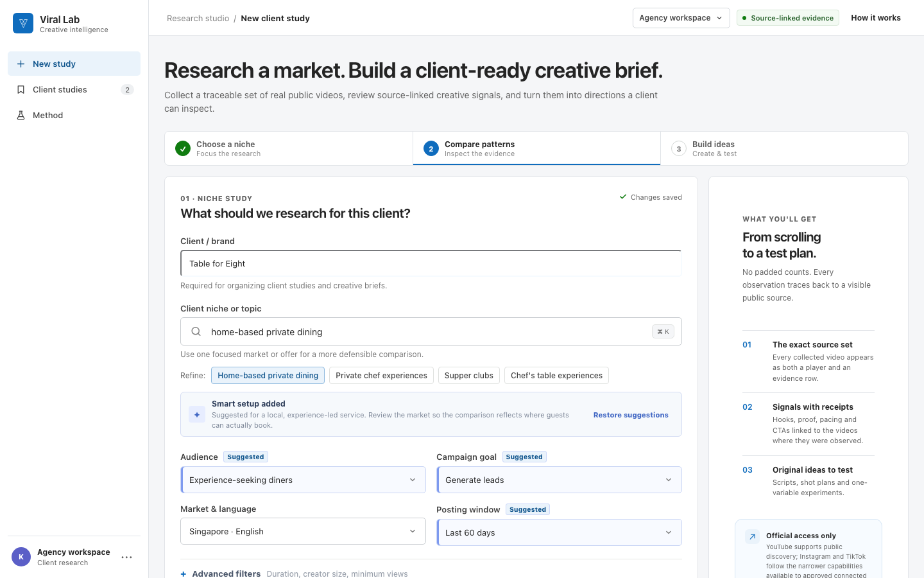This screenshot has width=924, height=578.
Task: Click the number 3 circle on Build ideas
Action: point(679,149)
